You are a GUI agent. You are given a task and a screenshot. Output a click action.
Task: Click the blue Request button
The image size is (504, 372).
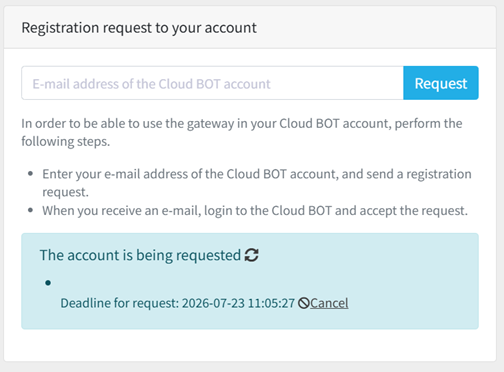coord(441,83)
